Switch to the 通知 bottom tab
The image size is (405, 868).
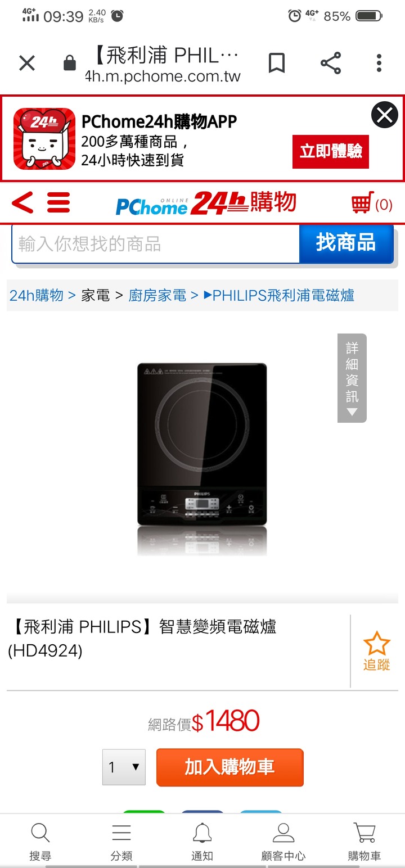[202, 841]
